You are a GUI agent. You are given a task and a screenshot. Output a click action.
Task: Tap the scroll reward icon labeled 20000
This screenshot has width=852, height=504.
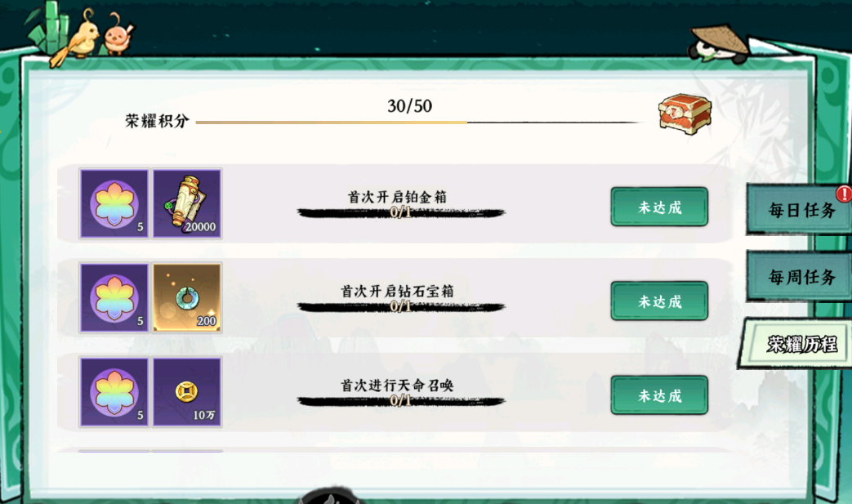pos(187,203)
